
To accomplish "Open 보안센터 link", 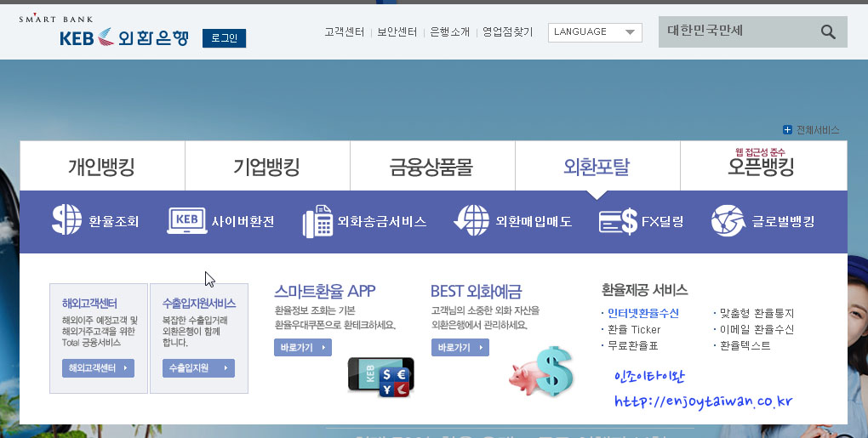I will coord(397,32).
